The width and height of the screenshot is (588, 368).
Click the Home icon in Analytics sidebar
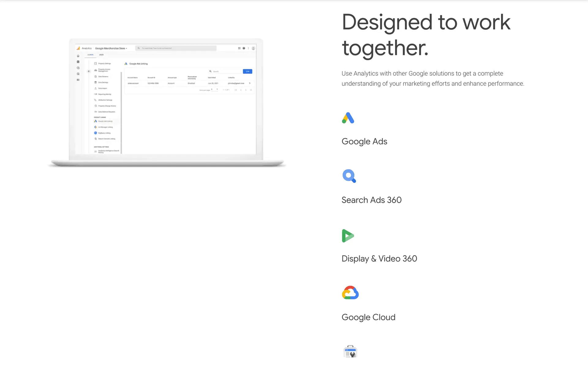pyautogui.click(x=78, y=56)
